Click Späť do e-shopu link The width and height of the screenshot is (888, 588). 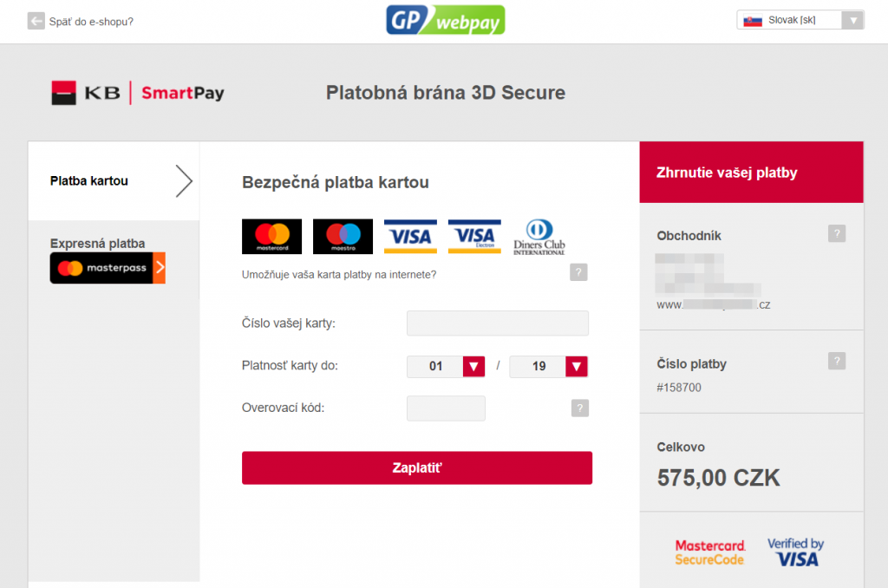pos(81,19)
